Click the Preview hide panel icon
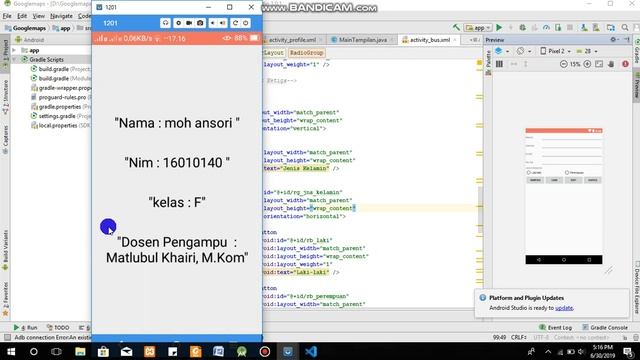Screen dimensions: 640x360 pos(627,40)
